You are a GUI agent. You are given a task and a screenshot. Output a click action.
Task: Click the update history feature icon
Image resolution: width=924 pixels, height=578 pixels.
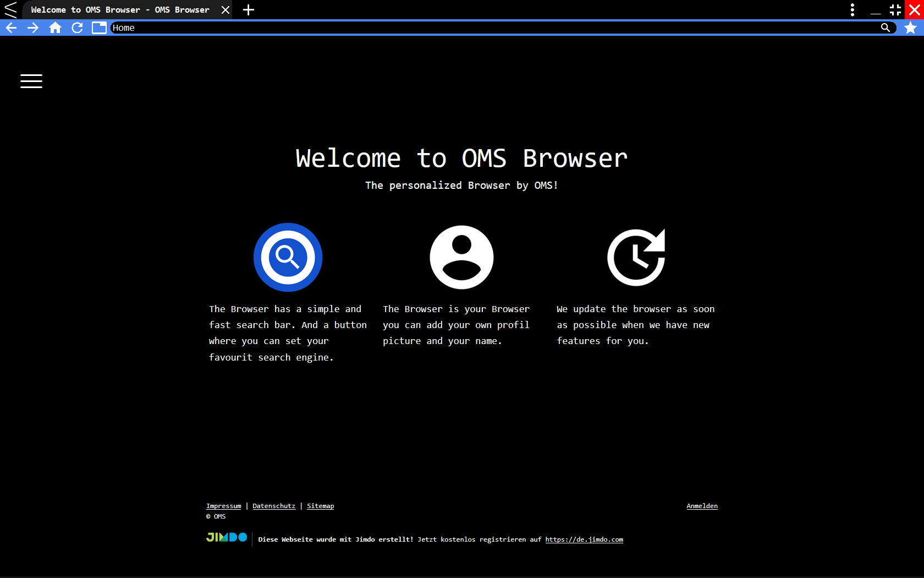[636, 257]
